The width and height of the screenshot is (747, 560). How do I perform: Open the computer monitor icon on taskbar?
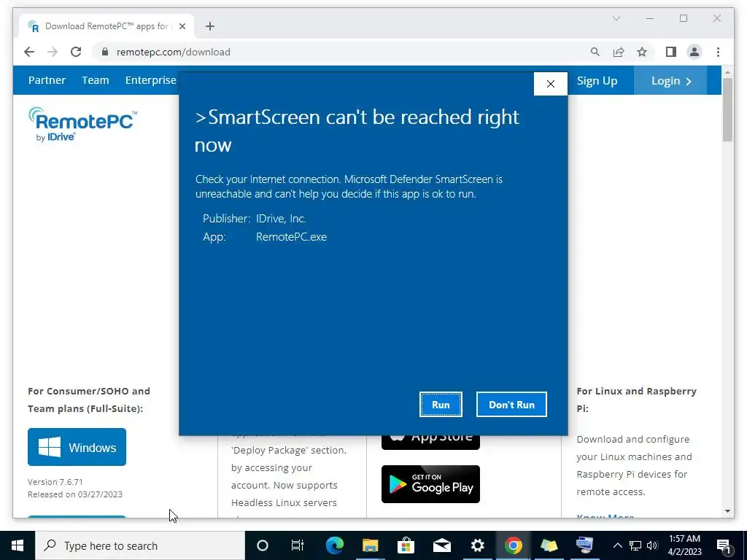pyautogui.click(x=584, y=545)
